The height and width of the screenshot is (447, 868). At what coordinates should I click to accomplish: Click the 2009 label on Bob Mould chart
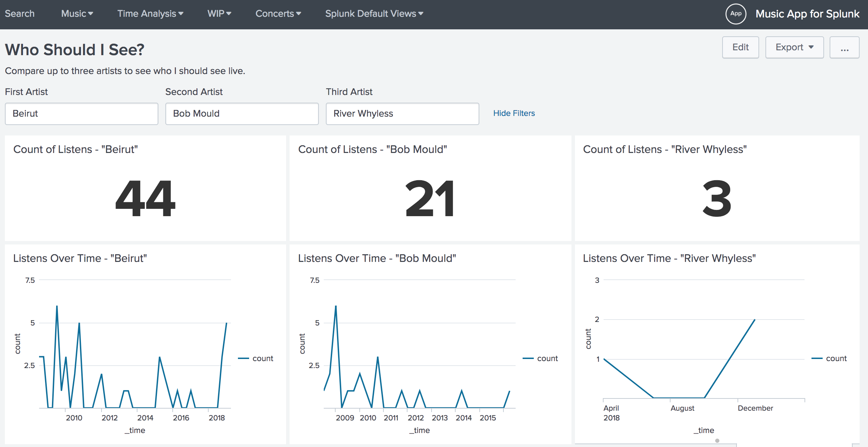coord(345,418)
